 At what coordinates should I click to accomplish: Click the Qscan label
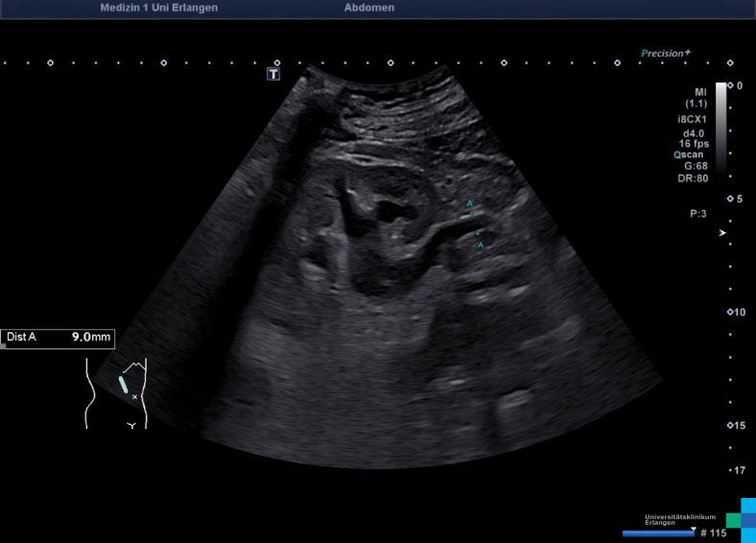(x=690, y=153)
